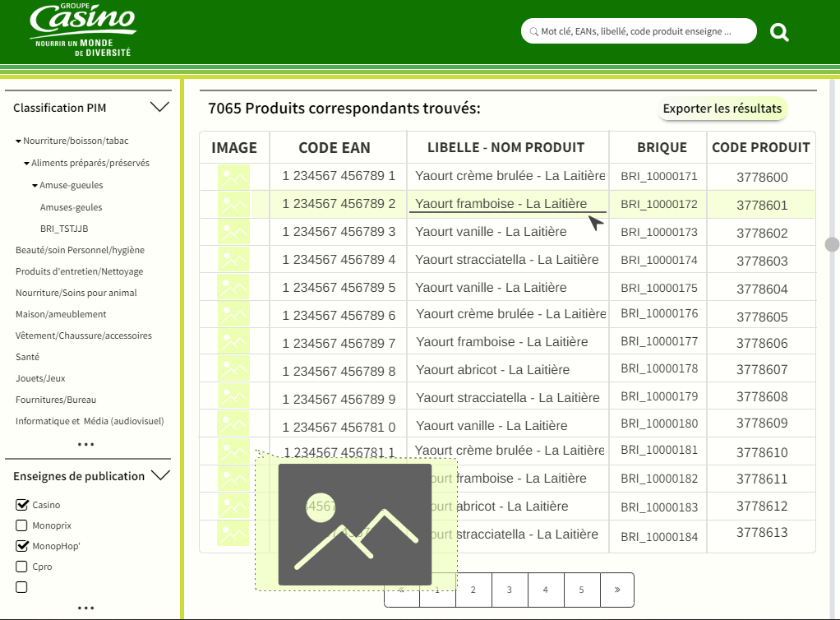Click product code 3778613
The image size is (840, 620).
762,533
